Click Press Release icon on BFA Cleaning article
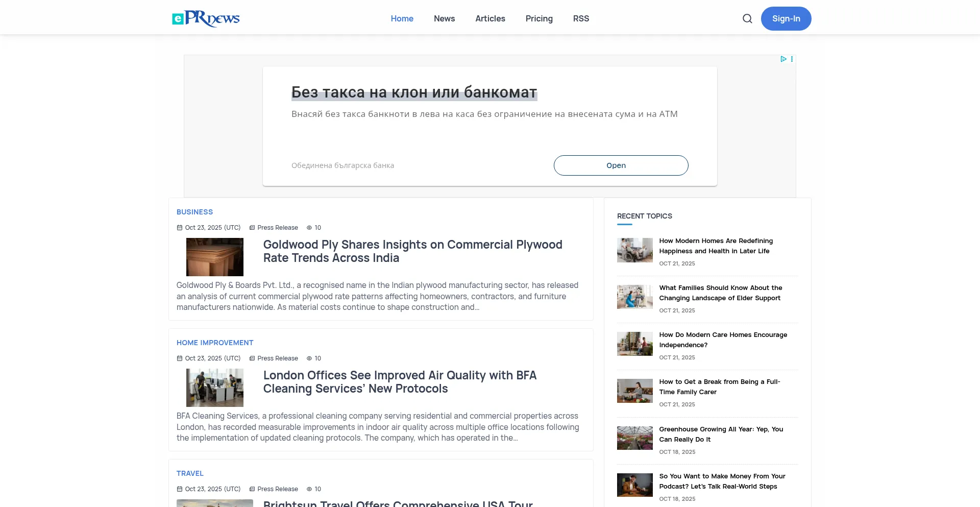980x507 pixels. [252, 358]
